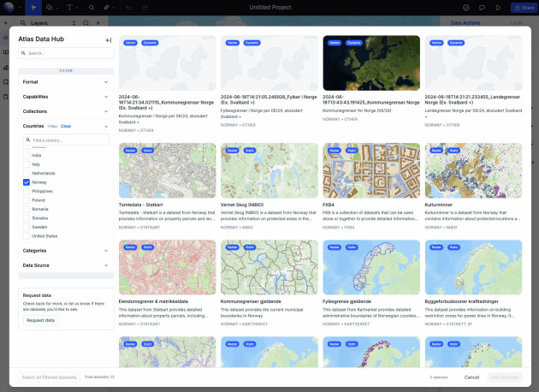Switch to the Data Actions tab behind the dialog
Screen dimensions: 539x392
(465, 23)
